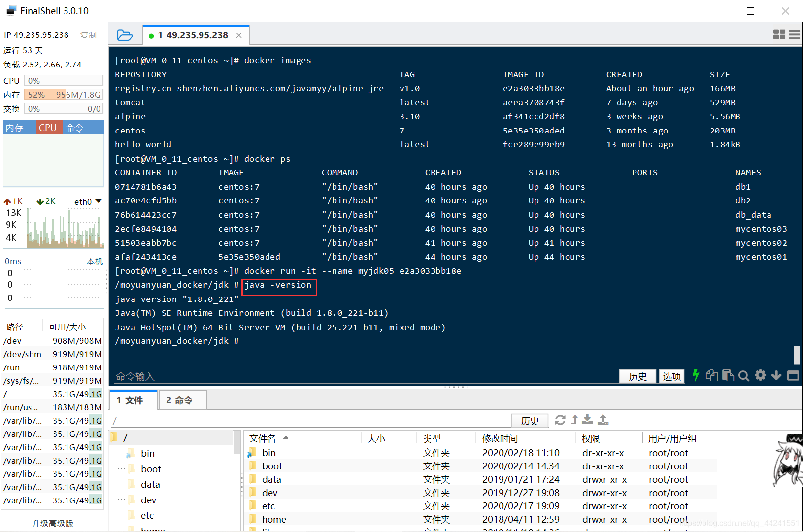Sort files by 类型 column
The height and width of the screenshot is (532, 803).
[446, 438]
